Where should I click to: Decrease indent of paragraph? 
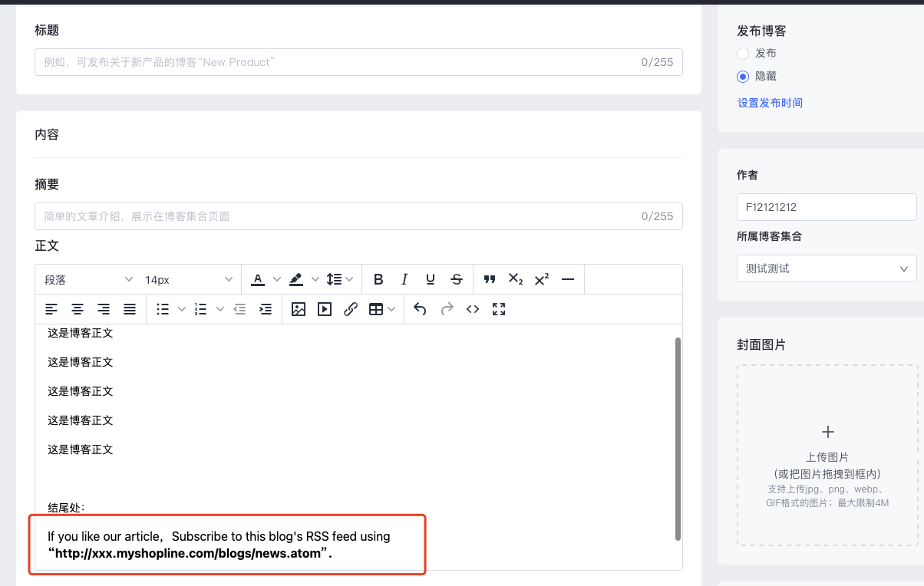point(239,309)
